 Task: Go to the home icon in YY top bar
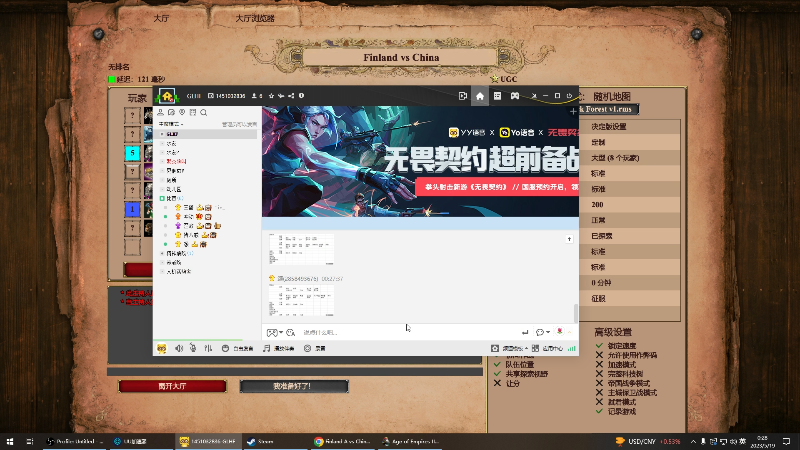click(480, 96)
